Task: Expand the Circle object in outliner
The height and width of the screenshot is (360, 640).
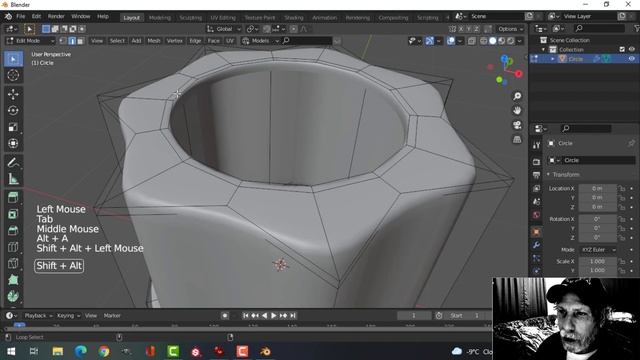Action: [x=553, y=59]
